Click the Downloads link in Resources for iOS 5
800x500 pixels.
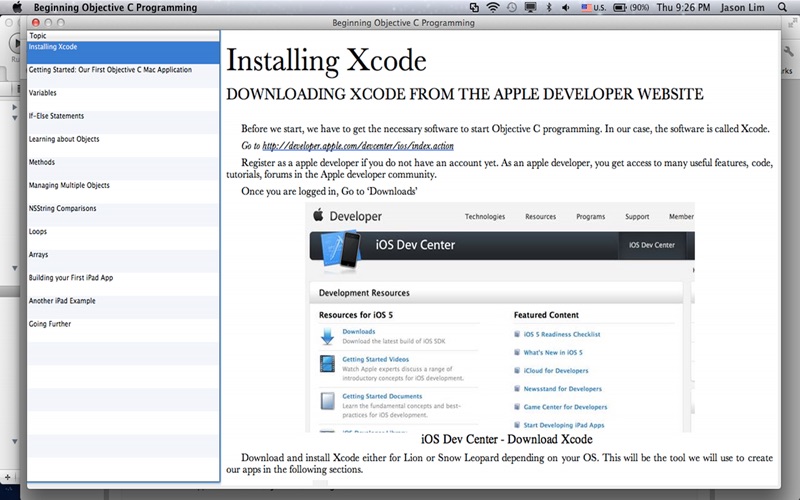point(359,331)
